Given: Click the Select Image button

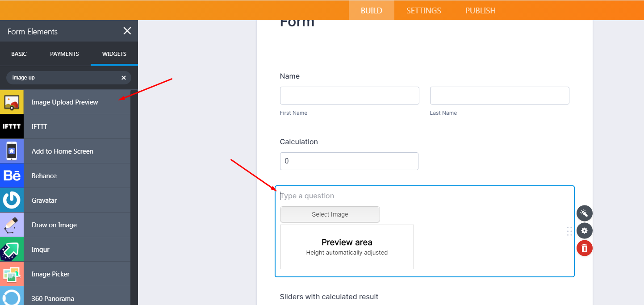Looking at the screenshot, I should (x=330, y=214).
